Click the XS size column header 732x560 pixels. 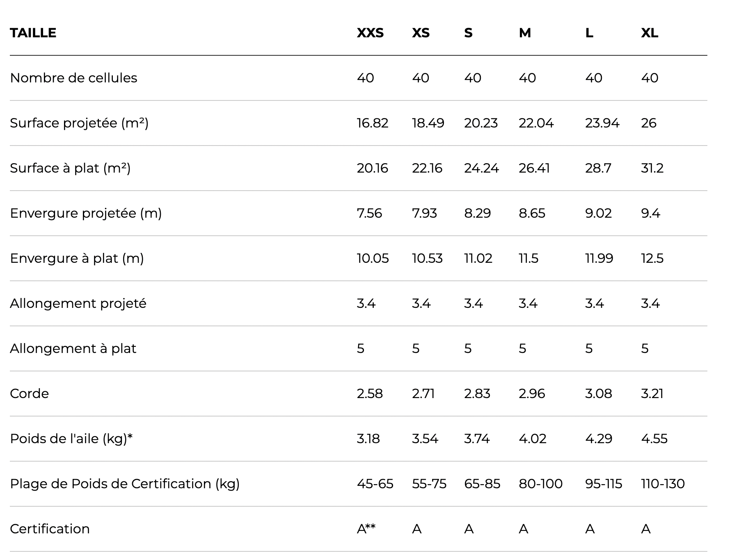click(421, 33)
